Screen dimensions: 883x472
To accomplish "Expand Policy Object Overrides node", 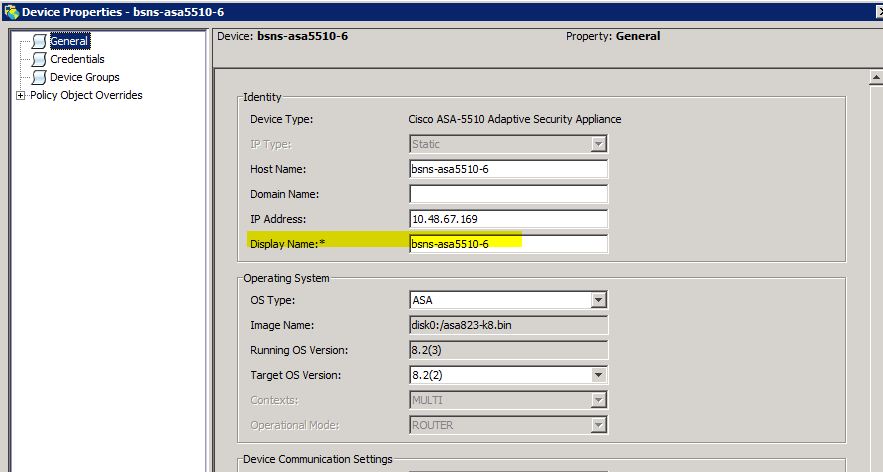I will point(21,96).
